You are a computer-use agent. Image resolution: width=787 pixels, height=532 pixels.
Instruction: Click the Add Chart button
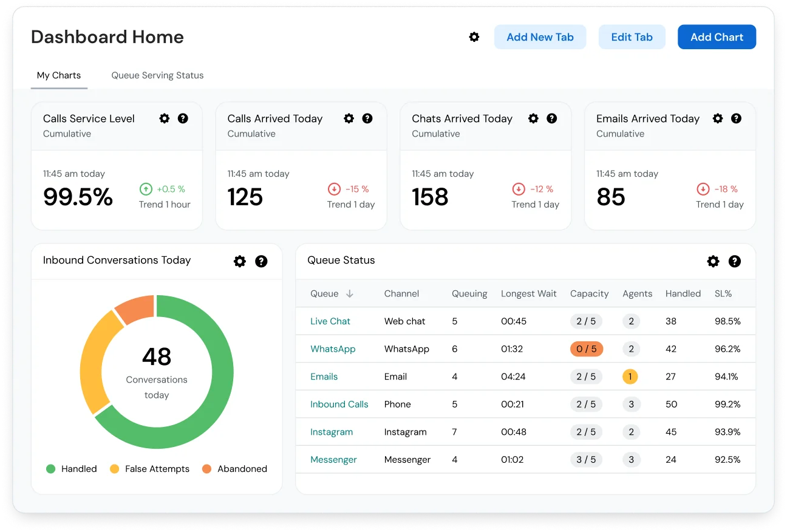(717, 37)
